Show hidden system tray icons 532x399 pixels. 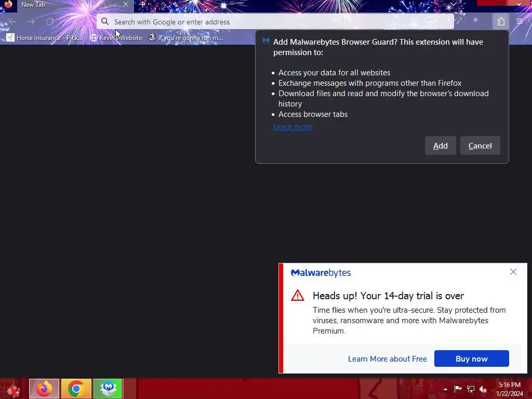445,389
